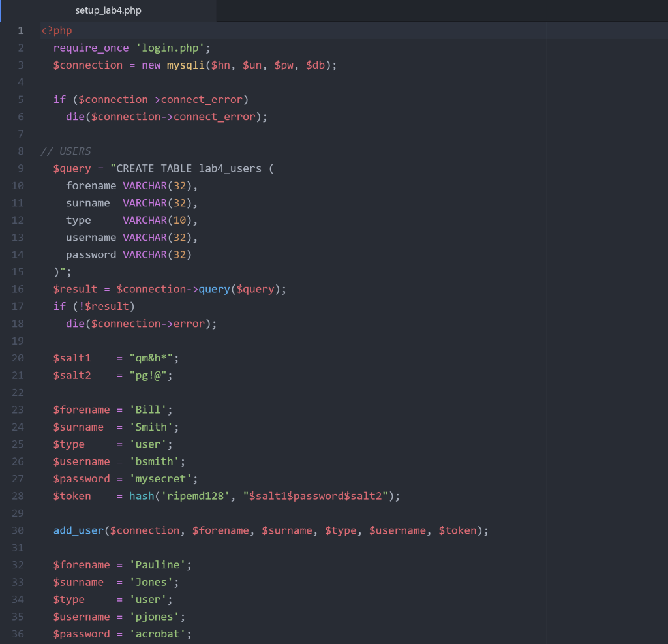The height and width of the screenshot is (644, 668).
Task: Click the 'Jones' string value
Action: click(151, 582)
